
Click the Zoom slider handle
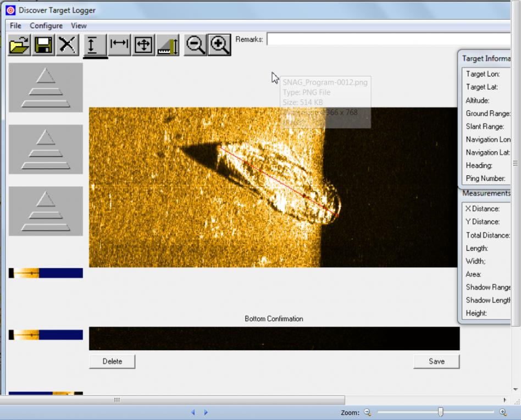point(440,412)
